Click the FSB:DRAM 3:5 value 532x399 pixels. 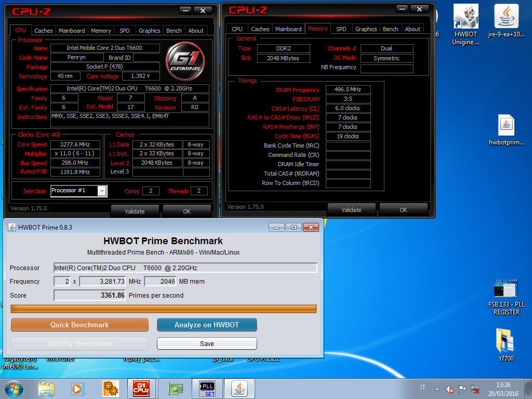point(348,99)
